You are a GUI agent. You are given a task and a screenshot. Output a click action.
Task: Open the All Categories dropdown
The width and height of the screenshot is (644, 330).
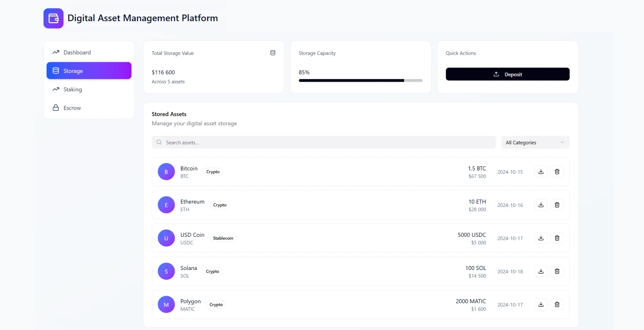535,142
